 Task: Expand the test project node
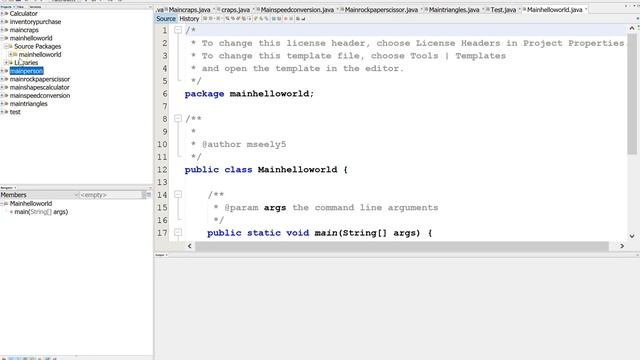point(2,111)
